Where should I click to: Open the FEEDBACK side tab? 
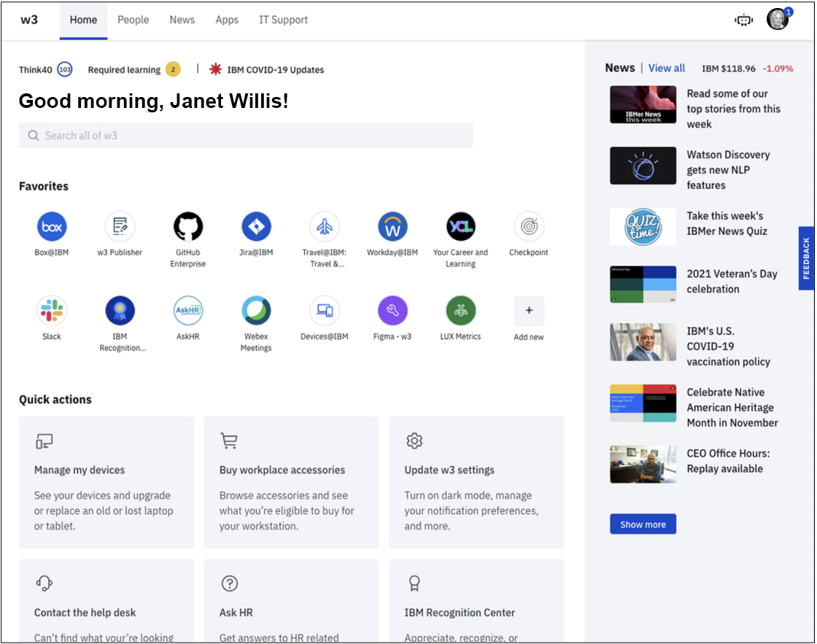tap(806, 258)
